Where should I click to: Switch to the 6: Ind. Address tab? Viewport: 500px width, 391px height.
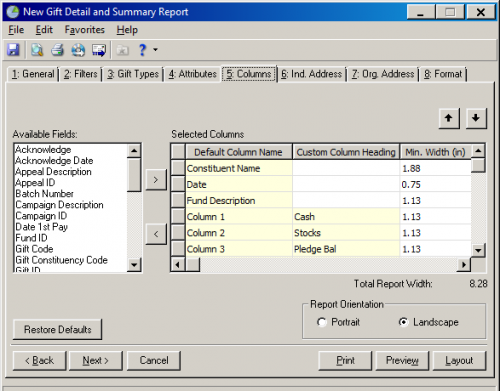coord(312,74)
